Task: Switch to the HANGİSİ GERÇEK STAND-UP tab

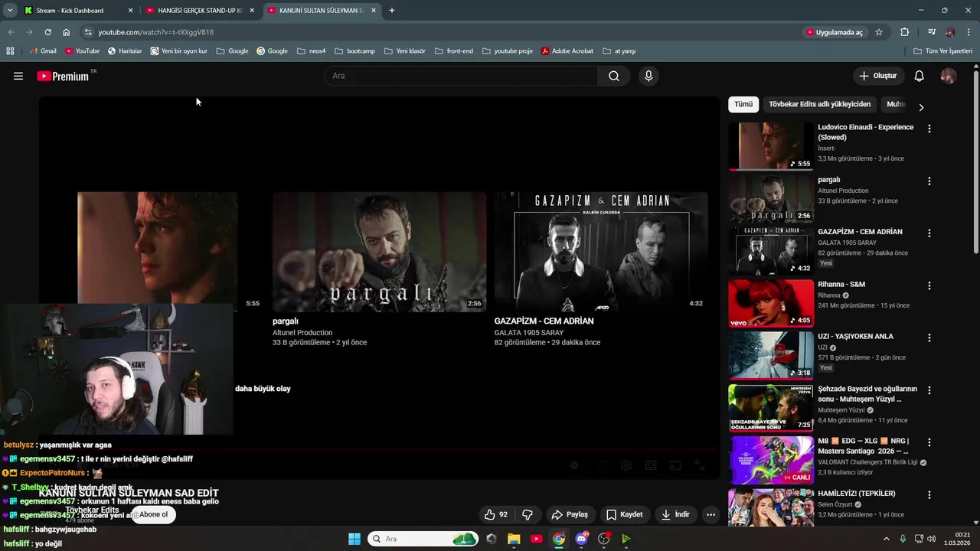Action: point(201,11)
